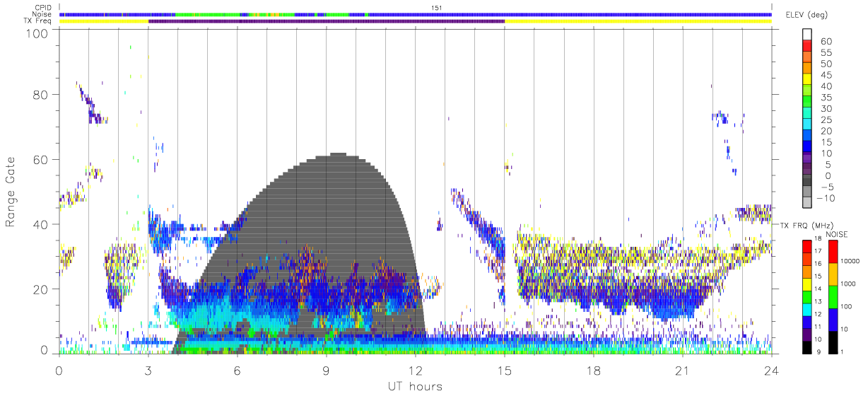Pick the green 100–1000 swatch in NOISE colorbar
This screenshot has width=868, height=401.
pos(832,296)
